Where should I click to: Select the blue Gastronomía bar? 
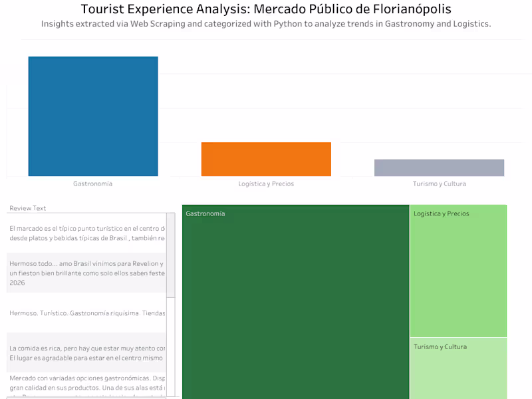tap(93, 116)
